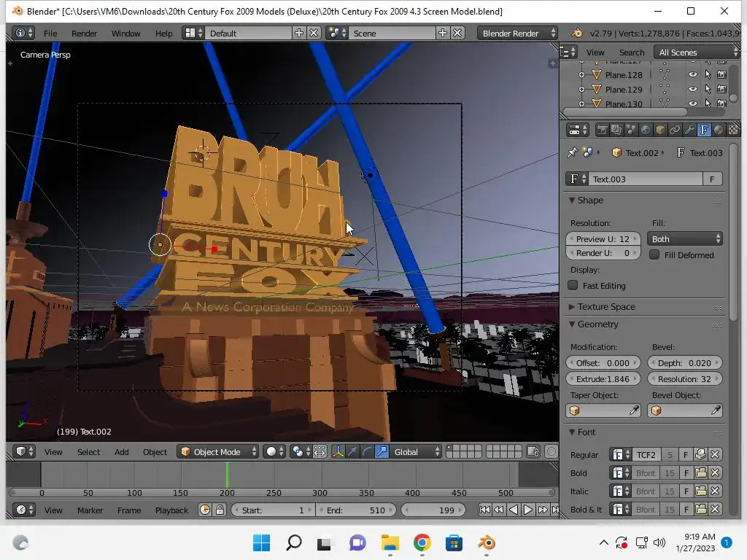Click the delete screen layout X icon
Screen dimensions: 747x560
tap(314, 33)
